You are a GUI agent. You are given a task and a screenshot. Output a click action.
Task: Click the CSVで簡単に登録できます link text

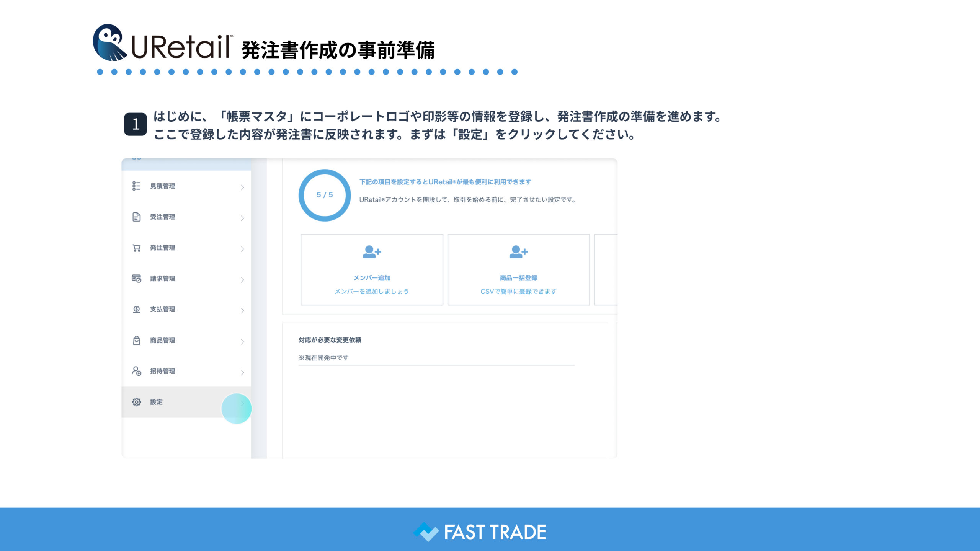tap(518, 292)
